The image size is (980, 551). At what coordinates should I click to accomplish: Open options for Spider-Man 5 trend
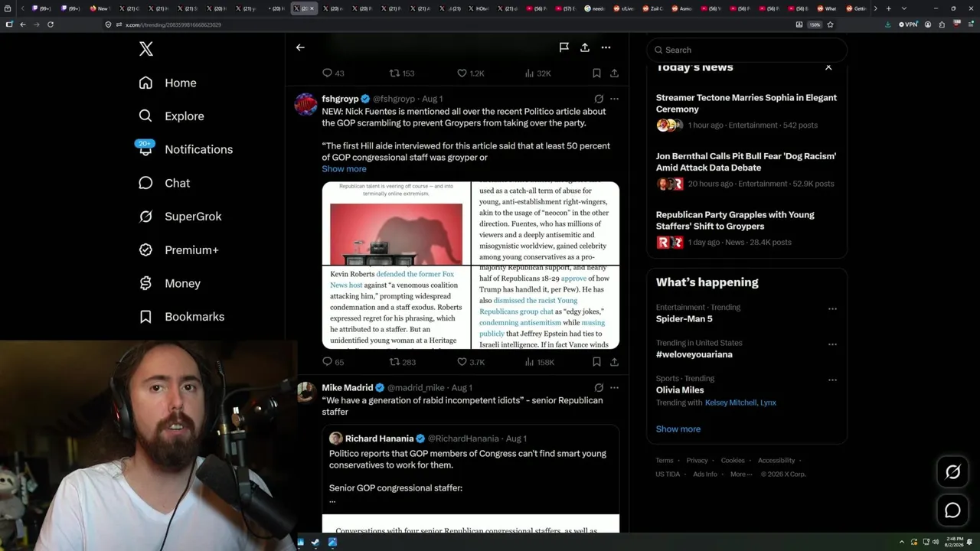tap(832, 309)
